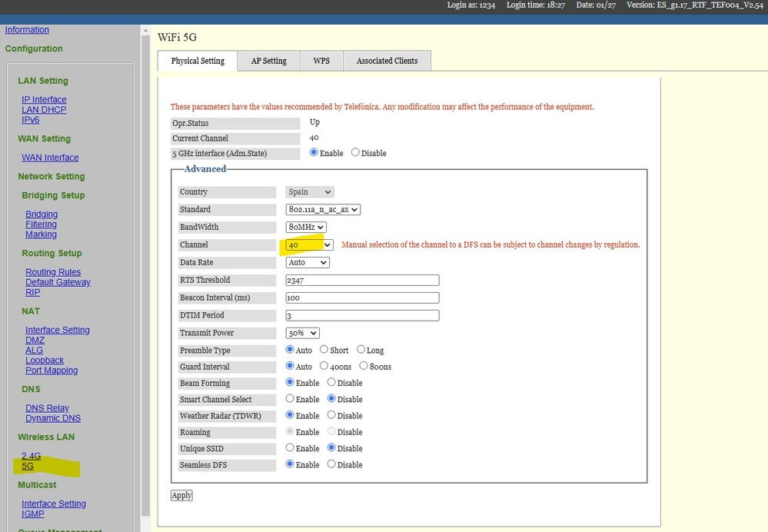This screenshot has width=768, height=532.
Task: Open the 2.4G wireless settings link
Action: (31, 456)
